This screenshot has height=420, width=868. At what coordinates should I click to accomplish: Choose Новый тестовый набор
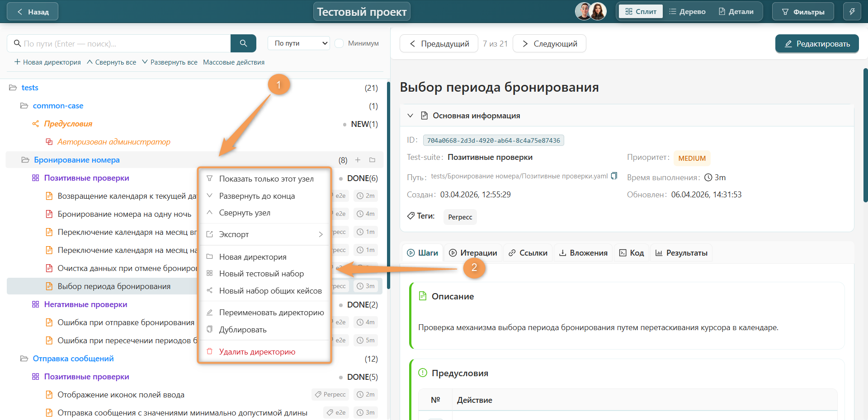coord(265,274)
